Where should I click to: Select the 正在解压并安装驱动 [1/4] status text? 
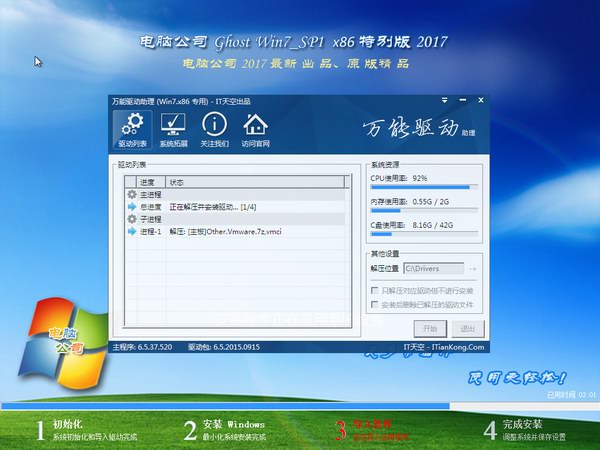tap(213, 207)
